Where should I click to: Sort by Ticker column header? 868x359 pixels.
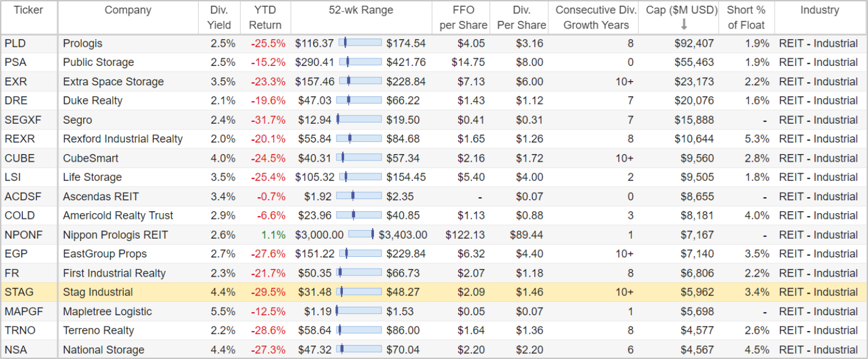coord(28,10)
